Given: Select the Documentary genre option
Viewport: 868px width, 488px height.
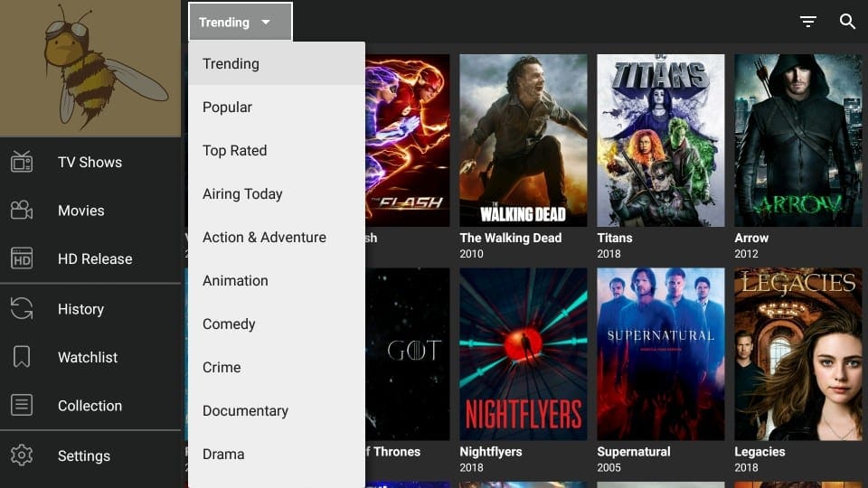Looking at the screenshot, I should (x=277, y=410).
